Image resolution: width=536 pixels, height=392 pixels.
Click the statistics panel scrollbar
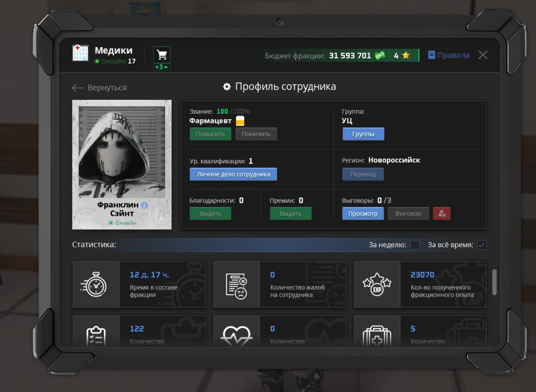pyautogui.click(x=494, y=282)
